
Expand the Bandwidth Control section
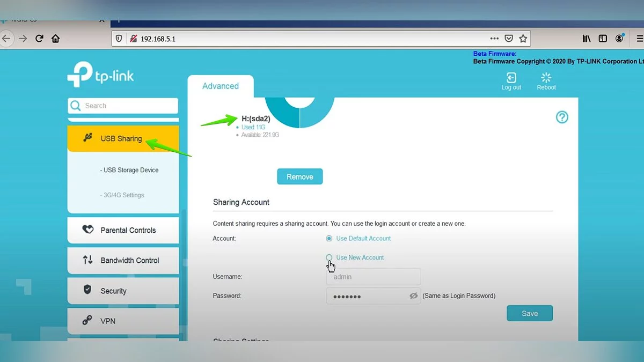(123, 260)
